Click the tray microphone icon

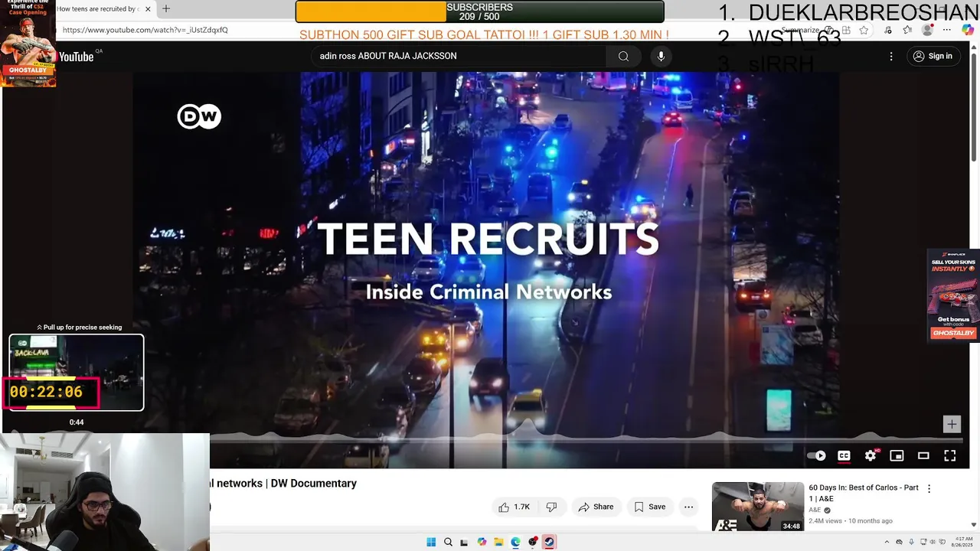coord(911,543)
